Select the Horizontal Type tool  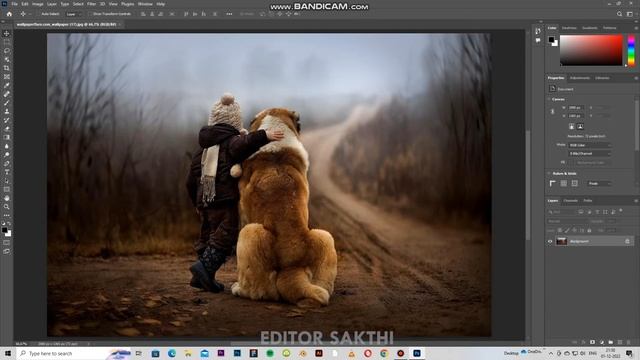(7, 172)
